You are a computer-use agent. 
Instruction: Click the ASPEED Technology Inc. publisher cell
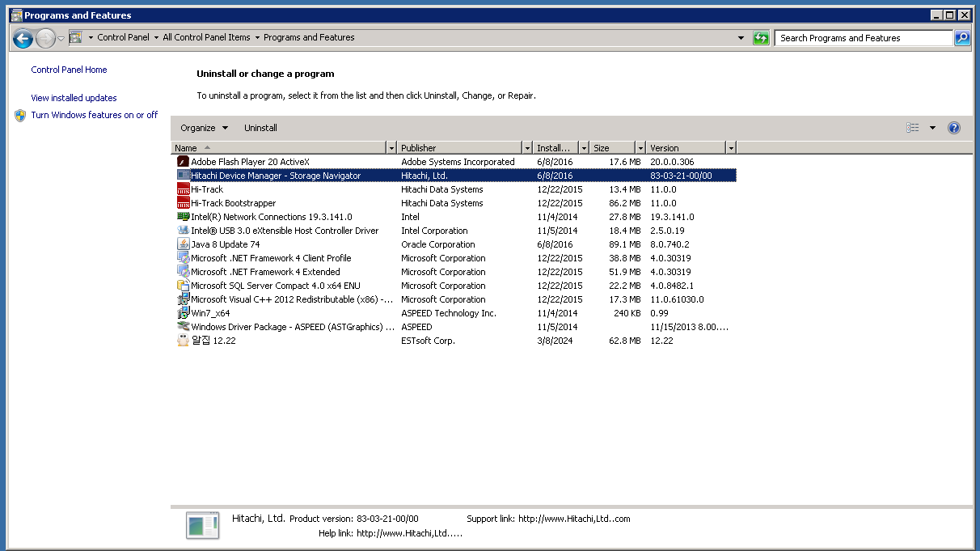(449, 313)
